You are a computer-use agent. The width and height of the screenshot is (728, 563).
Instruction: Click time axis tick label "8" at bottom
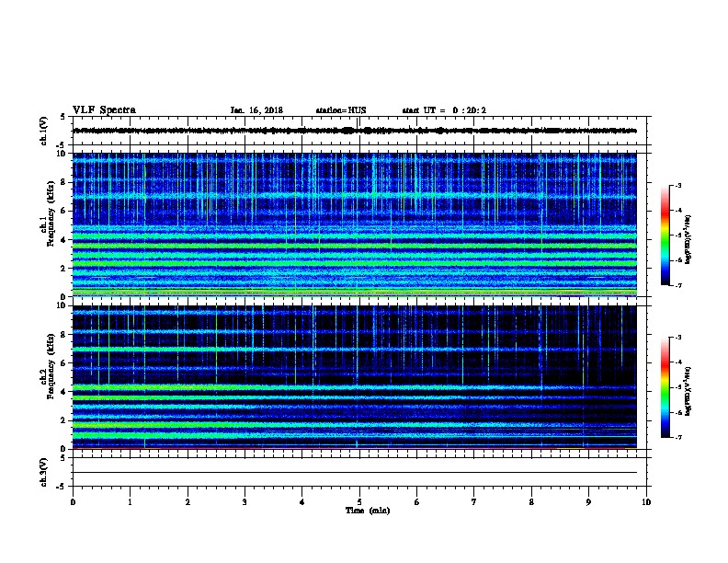531,501
